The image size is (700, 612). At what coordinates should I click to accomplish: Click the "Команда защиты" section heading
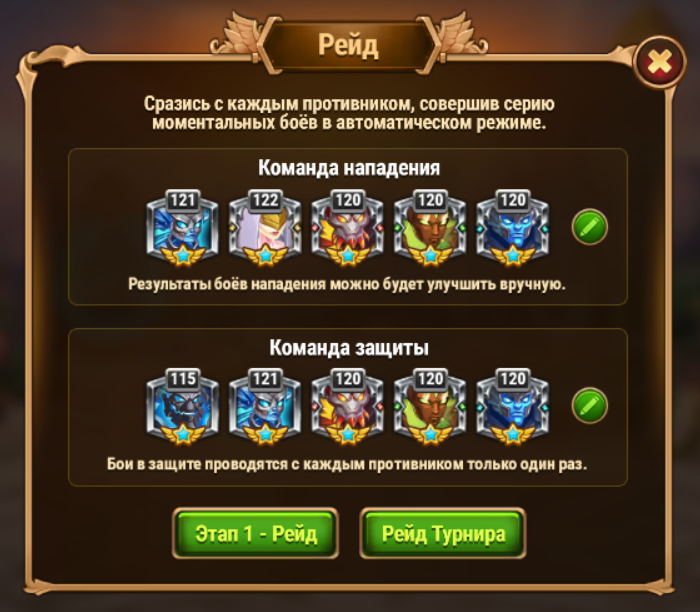[x=349, y=347]
